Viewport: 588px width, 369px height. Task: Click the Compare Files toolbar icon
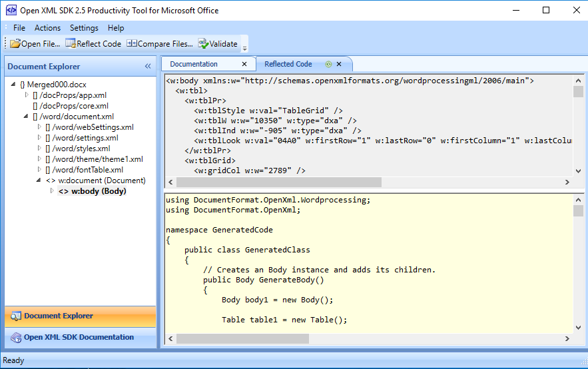pyautogui.click(x=132, y=43)
